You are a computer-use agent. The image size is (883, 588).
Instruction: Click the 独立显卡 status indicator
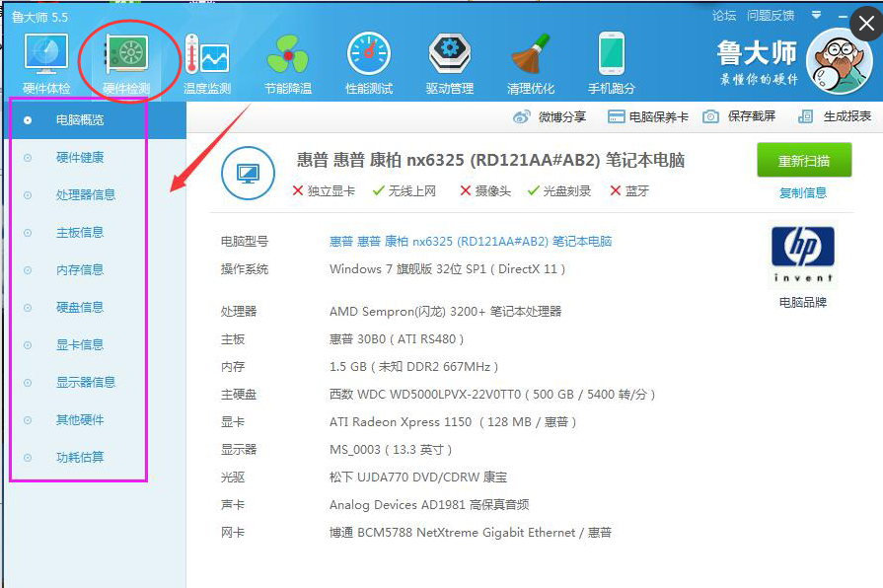click(x=324, y=191)
